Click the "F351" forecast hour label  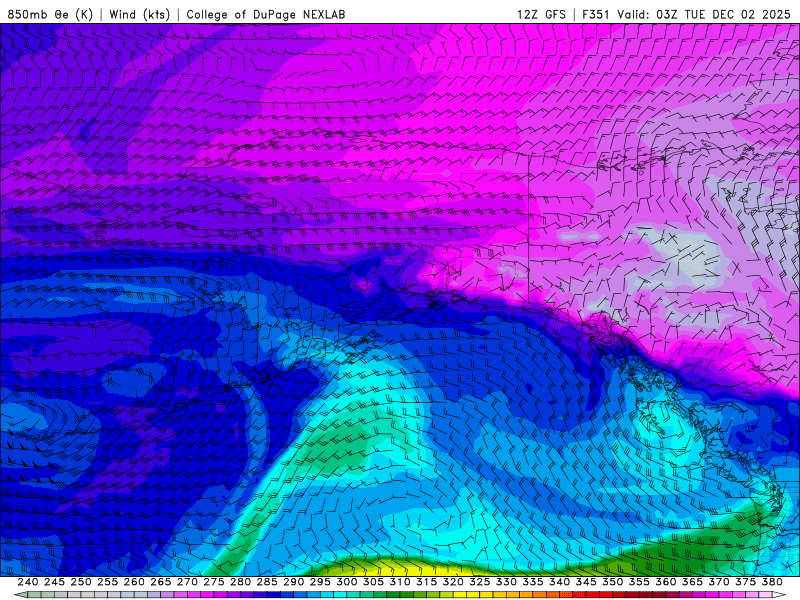point(595,14)
